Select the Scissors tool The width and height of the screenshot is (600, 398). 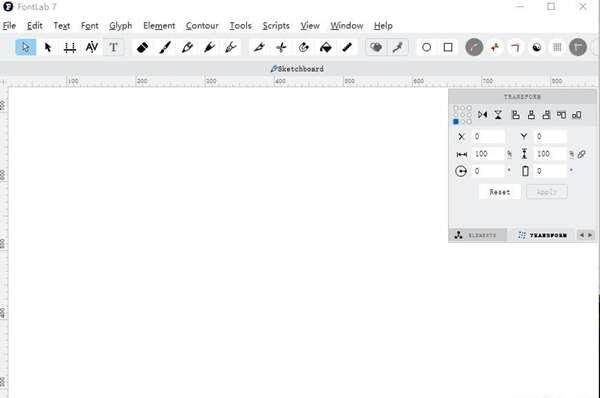(x=281, y=47)
